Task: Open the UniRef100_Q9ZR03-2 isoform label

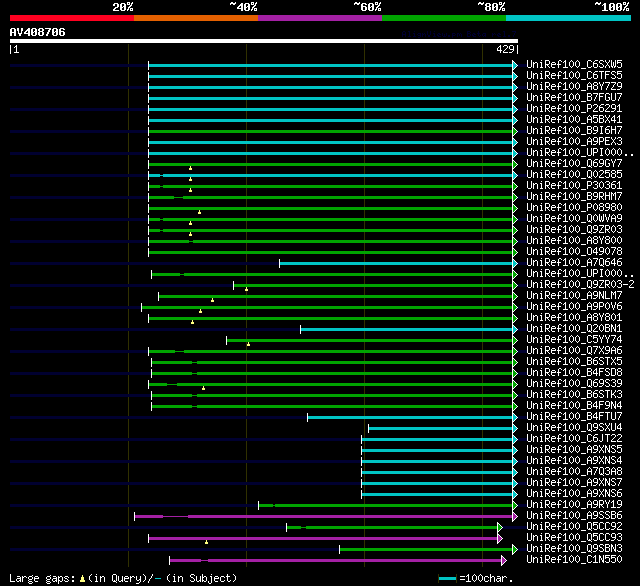Action: [x=580, y=285]
